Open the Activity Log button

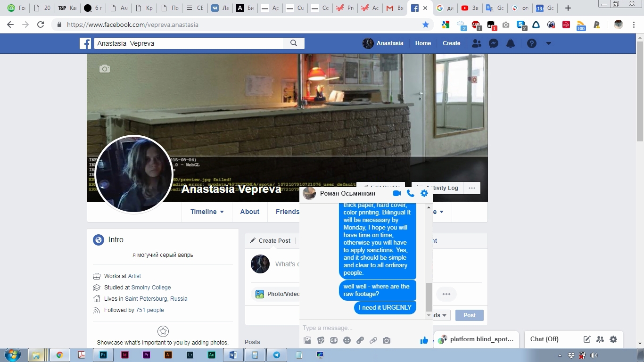[x=438, y=188]
